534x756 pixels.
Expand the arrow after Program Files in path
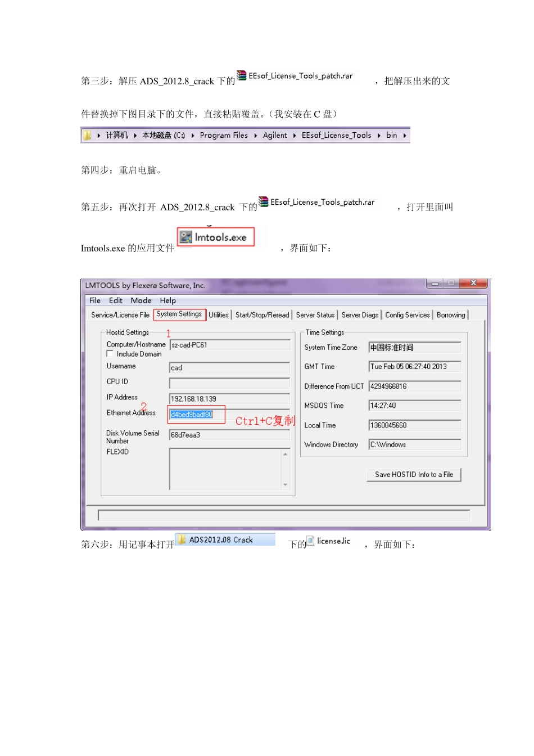point(256,136)
